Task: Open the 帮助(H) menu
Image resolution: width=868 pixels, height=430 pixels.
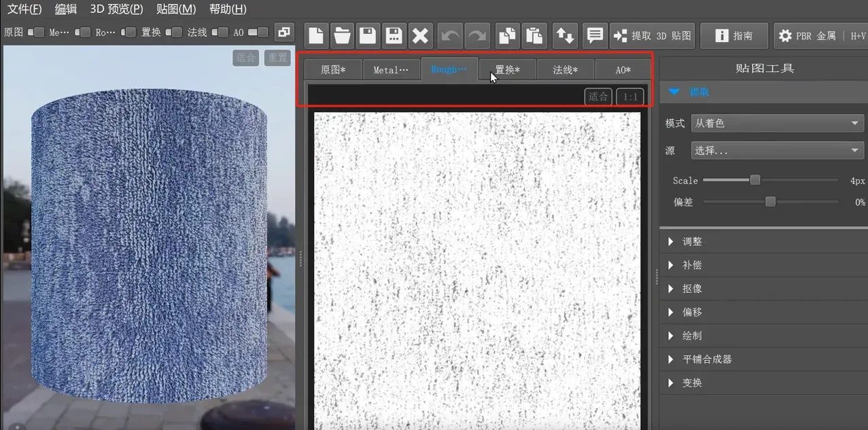Action: [228, 10]
